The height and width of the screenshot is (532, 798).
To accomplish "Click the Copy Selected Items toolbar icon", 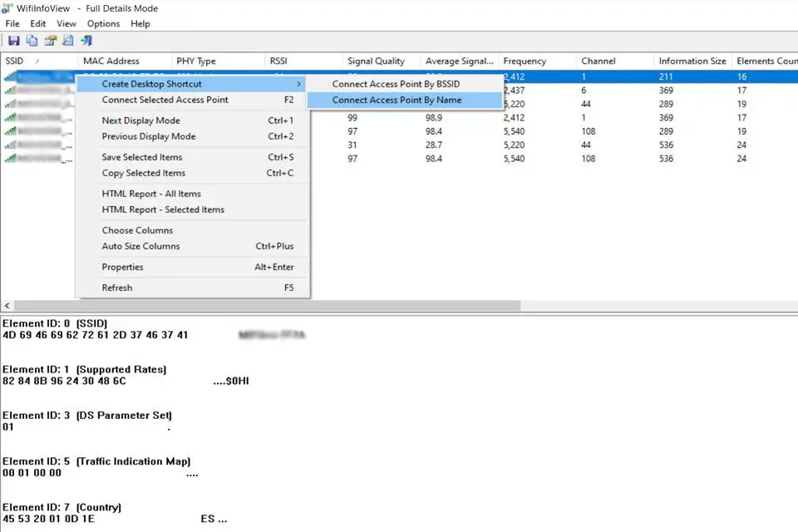I will tap(32, 41).
